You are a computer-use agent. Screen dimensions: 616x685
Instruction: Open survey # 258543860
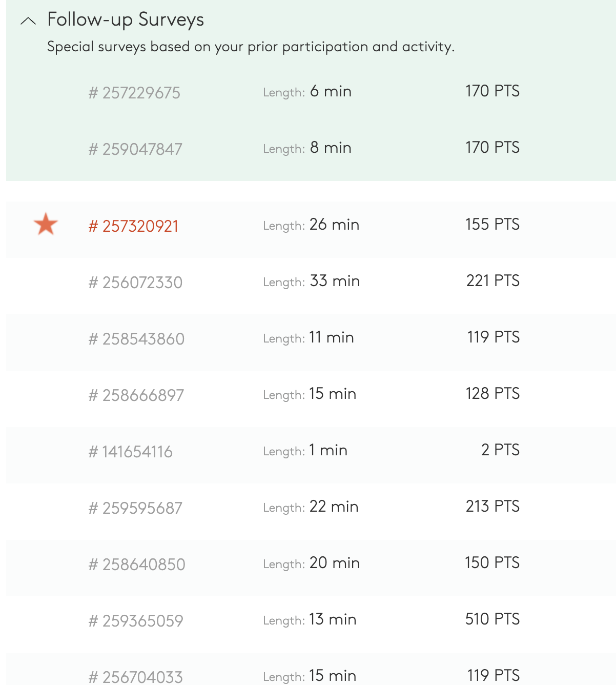pos(136,339)
